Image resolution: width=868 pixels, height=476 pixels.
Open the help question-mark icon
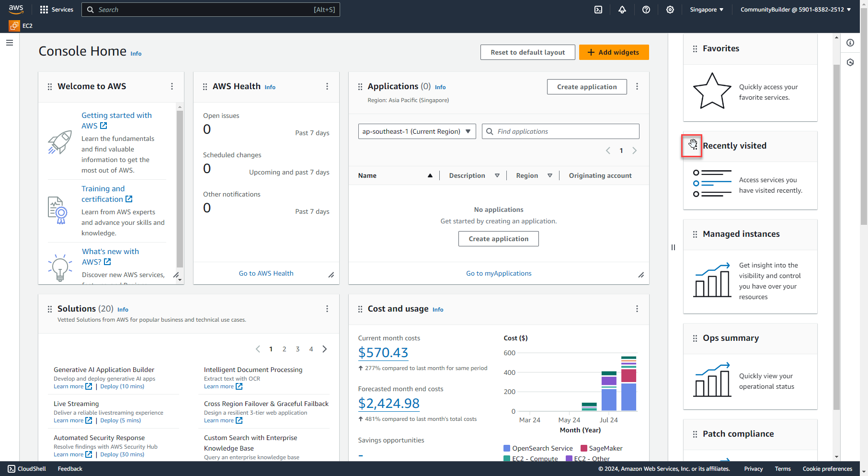(646, 9)
